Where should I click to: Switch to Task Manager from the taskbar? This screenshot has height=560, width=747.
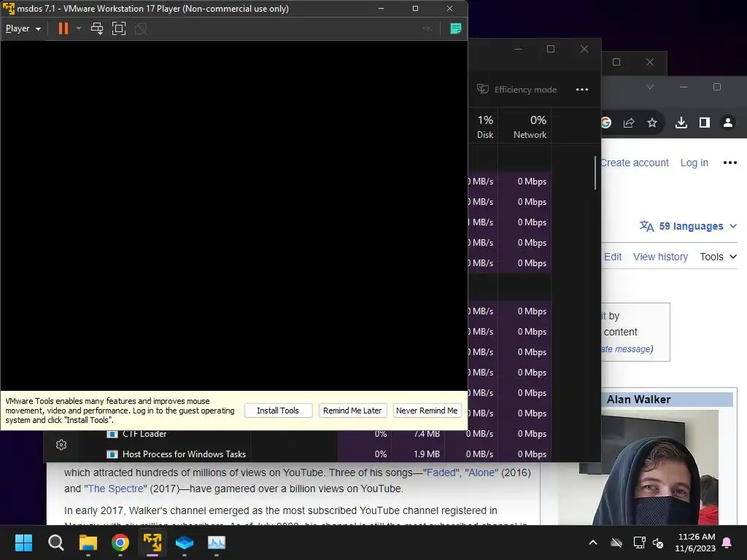click(x=216, y=542)
